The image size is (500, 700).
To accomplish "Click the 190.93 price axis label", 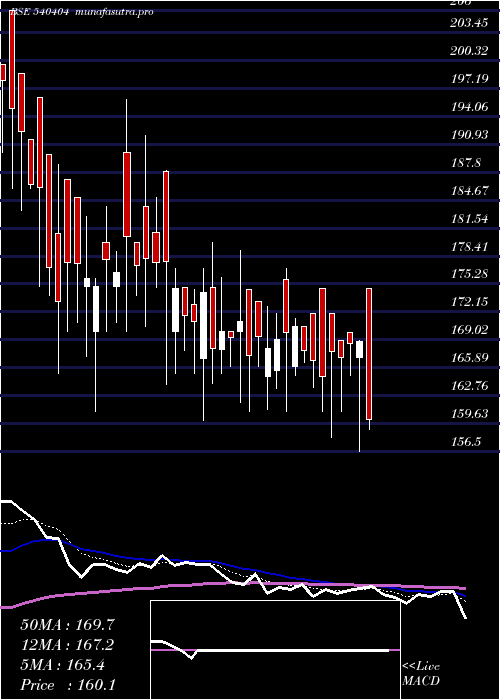I will pos(469,135).
